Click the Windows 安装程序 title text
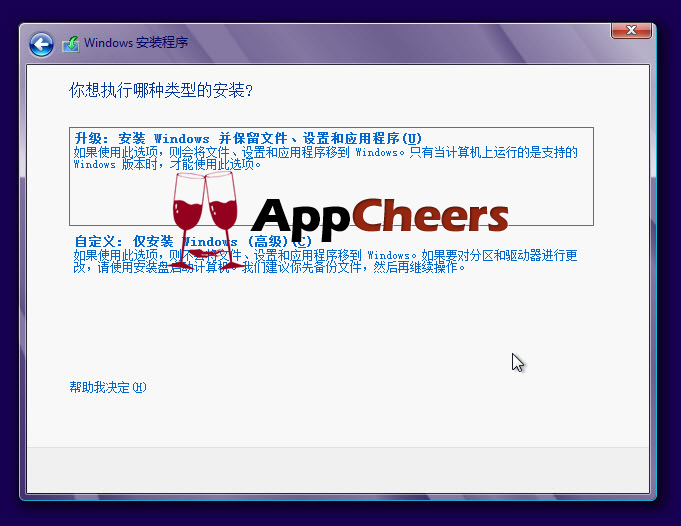The height and width of the screenshot is (526, 681). (136, 43)
